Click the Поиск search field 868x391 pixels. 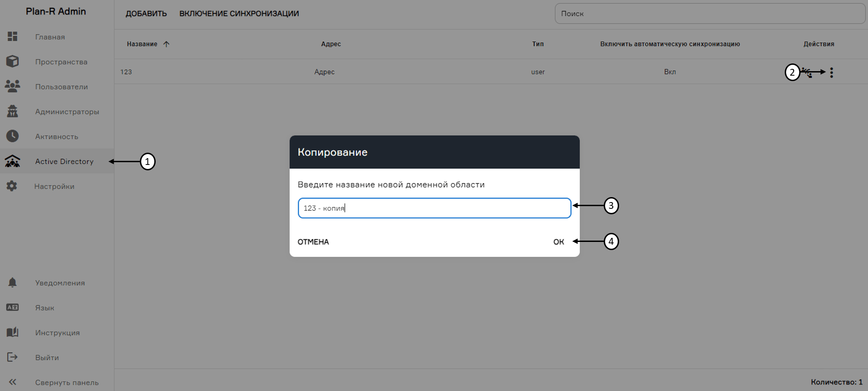[x=709, y=14]
